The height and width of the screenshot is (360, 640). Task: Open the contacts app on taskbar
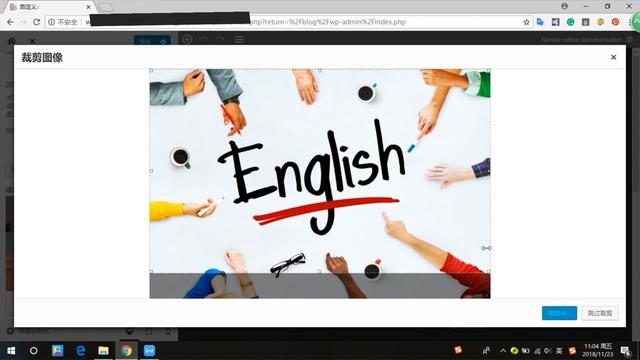[x=57, y=351]
